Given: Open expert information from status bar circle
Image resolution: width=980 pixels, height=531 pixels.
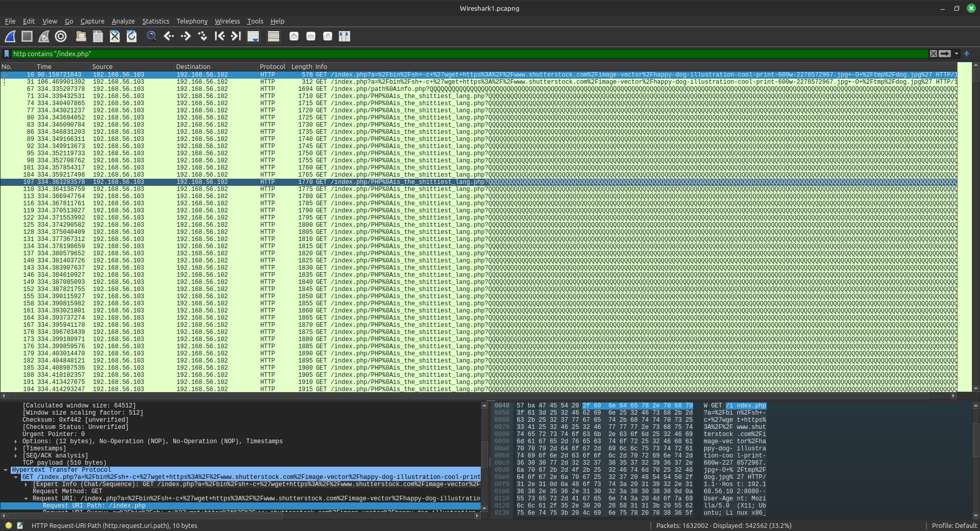Looking at the screenshot, I should pos(9,525).
